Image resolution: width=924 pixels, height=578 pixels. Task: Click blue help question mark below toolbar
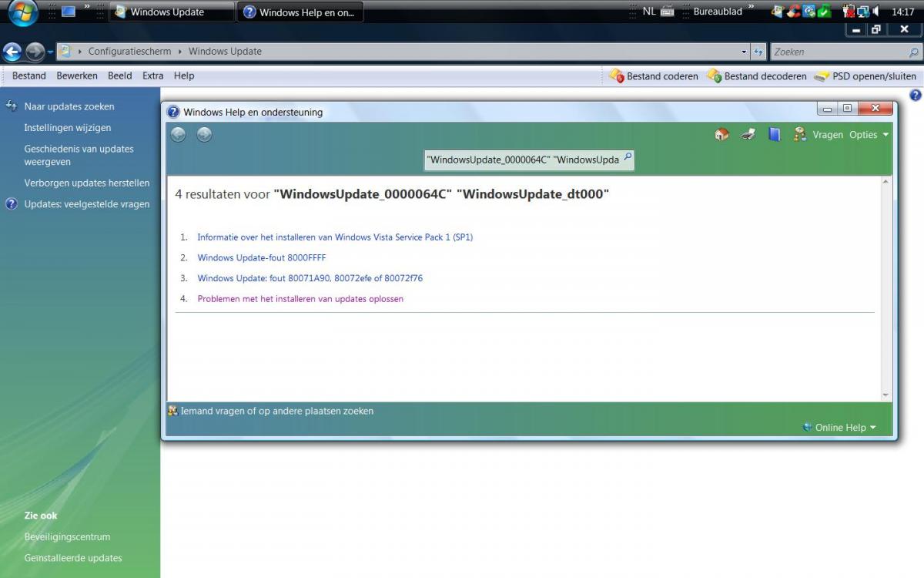(x=915, y=96)
